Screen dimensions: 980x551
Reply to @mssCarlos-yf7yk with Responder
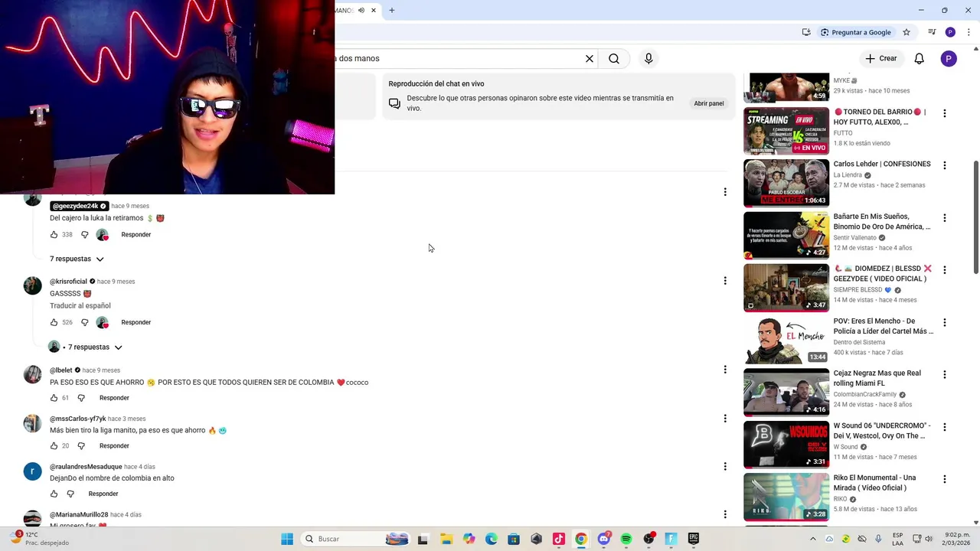tap(114, 446)
